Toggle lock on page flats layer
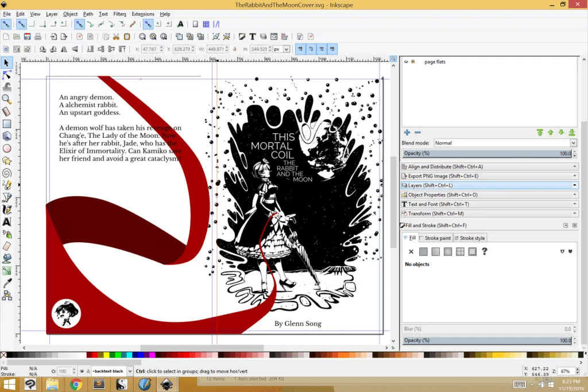Screen dimensions: 588x392 (x=413, y=61)
